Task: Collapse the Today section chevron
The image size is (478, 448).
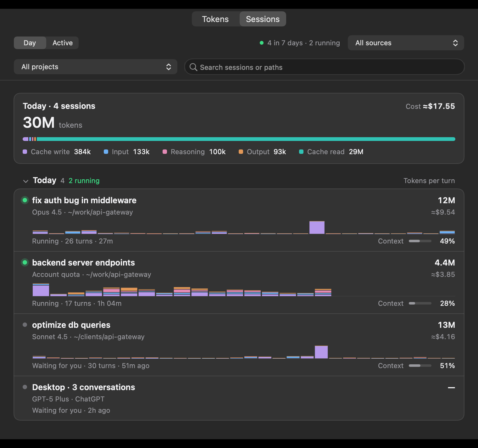Action: point(26,181)
